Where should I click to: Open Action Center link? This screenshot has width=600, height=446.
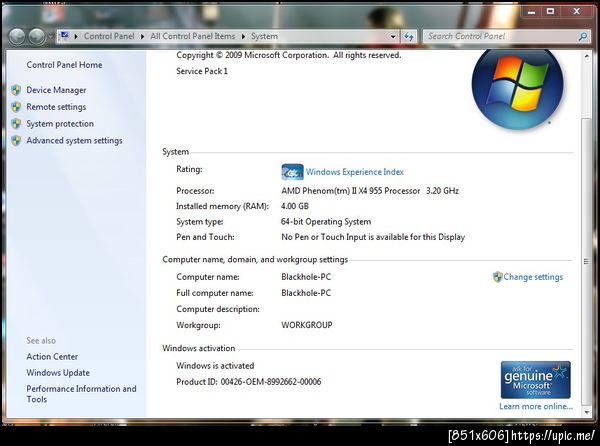coord(52,357)
